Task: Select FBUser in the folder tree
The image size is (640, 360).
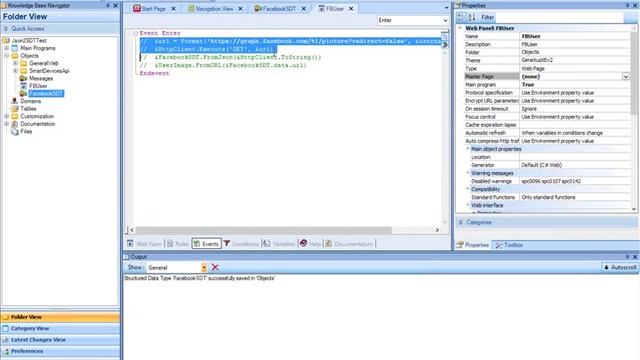Action: [x=38, y=86]
